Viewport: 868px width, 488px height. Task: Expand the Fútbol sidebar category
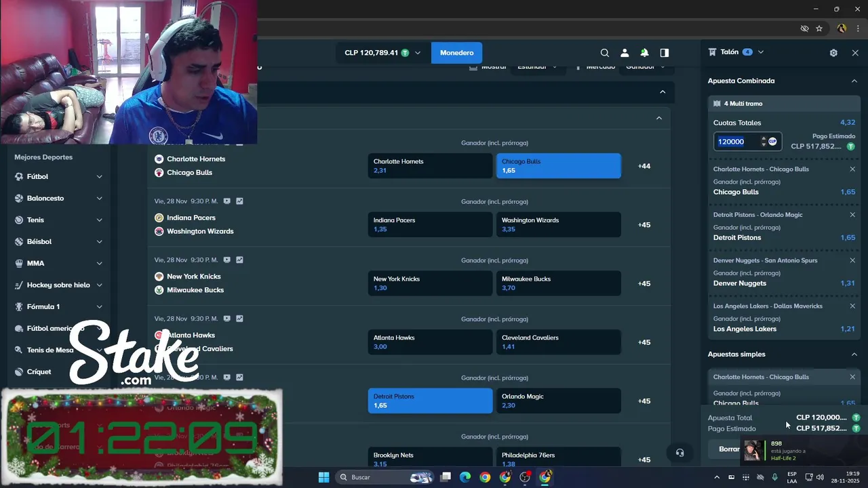point(99,176)
